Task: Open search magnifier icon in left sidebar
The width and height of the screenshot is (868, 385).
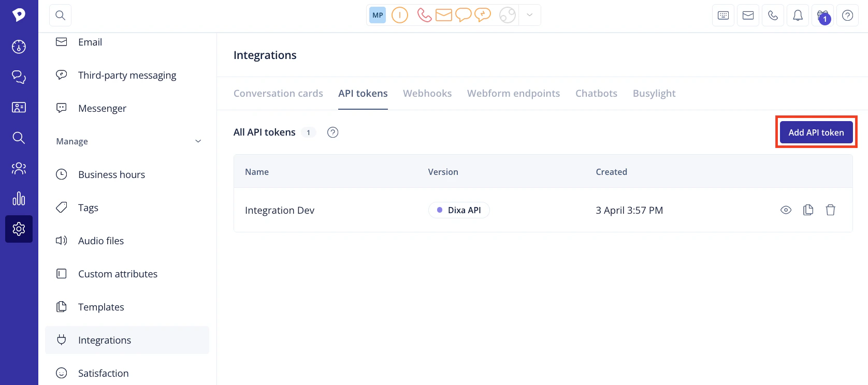Action: tap(19, 138)
